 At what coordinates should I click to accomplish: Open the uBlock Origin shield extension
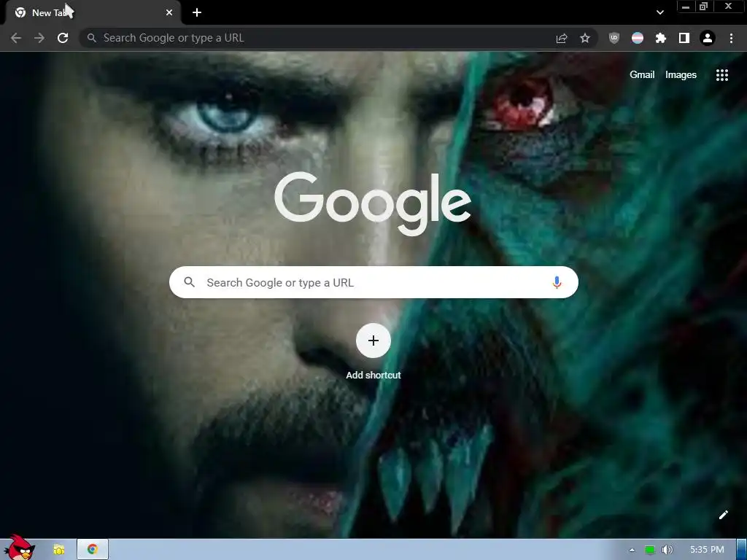tap(614, 38)
